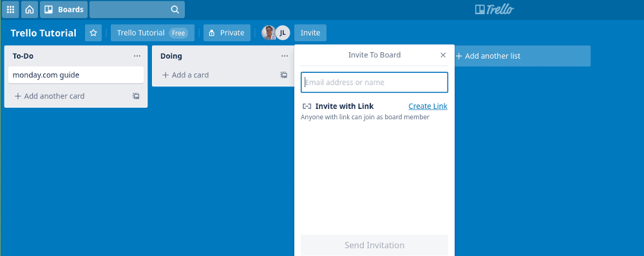Click the Invite with Link icon
The image size is (644, 256).
(307, 106)
